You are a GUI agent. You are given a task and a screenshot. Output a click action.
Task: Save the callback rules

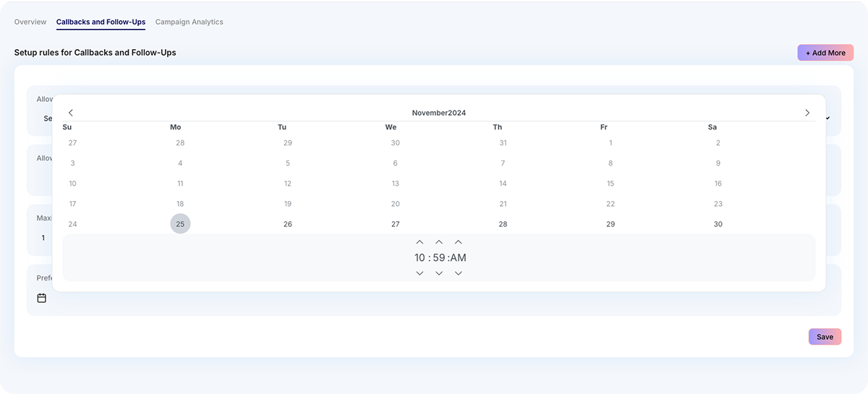[825, 337]
